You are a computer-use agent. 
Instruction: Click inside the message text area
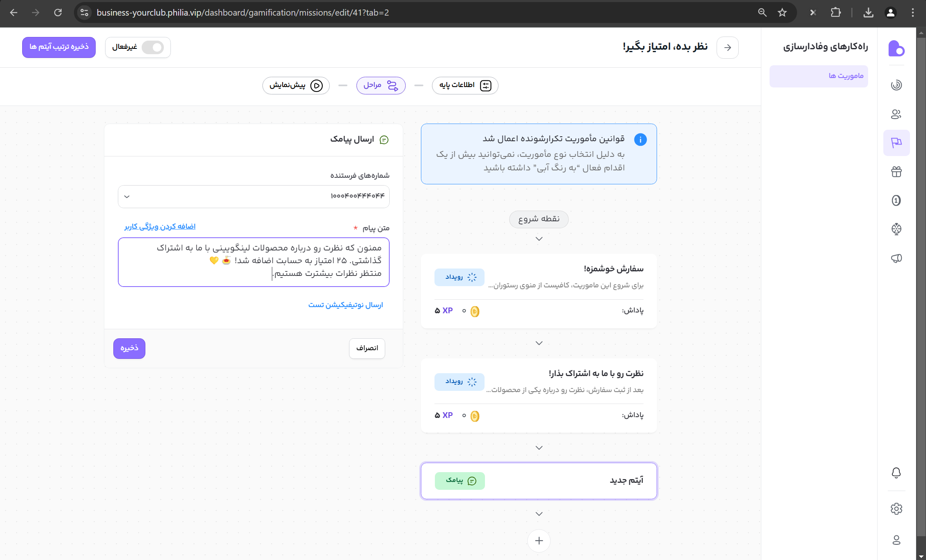click(253, 262)
